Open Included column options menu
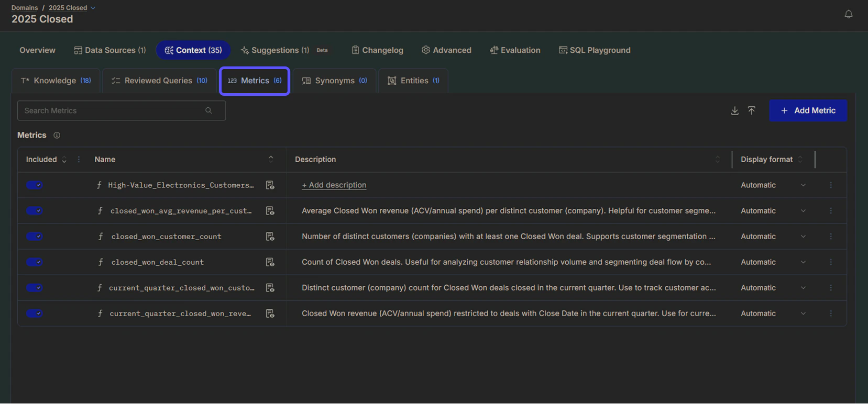The width and height of the screenshot is (868, 404). tap(79, 159)
